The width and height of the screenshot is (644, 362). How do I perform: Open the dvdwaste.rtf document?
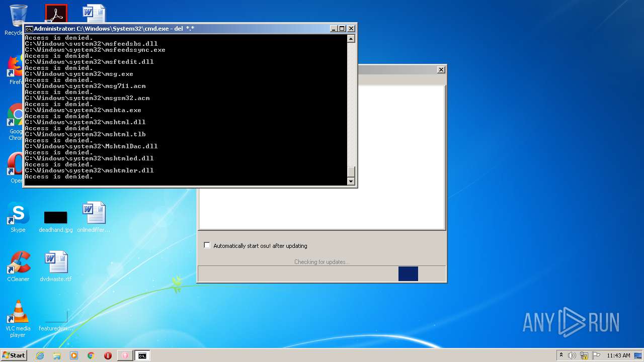point(56,267)
